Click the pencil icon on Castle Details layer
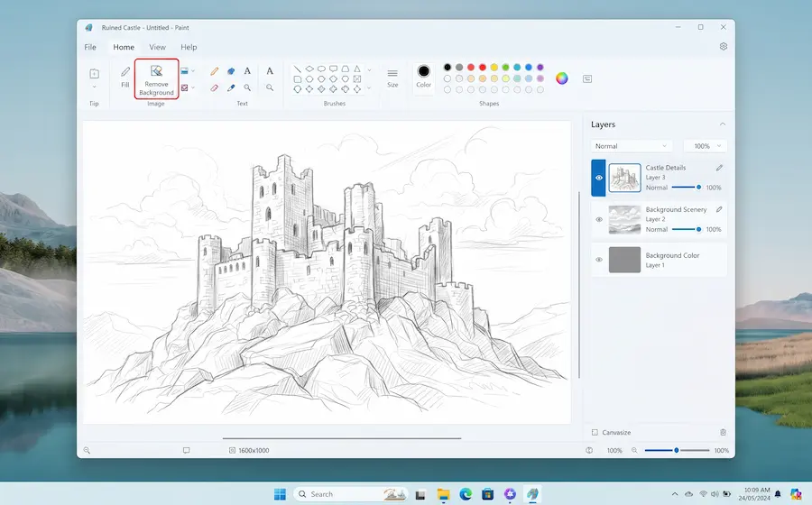The height and width of the screenshot is (505, 812). point(719,168)
